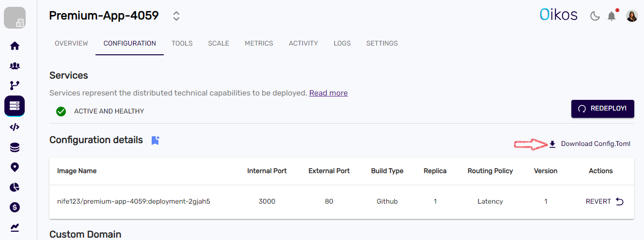
Task: Revert the deployment-2gjah5 image version
Action: coord(604,201)
